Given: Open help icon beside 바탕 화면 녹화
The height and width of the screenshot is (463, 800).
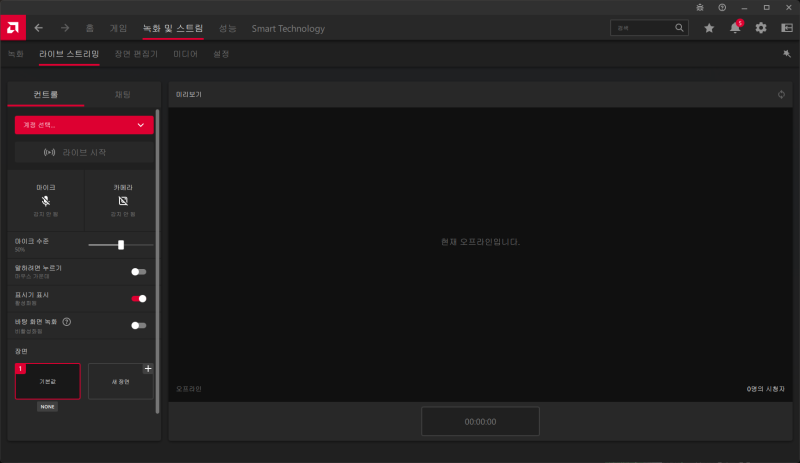Looking at the screenshot, I should (x=66, y=322).
